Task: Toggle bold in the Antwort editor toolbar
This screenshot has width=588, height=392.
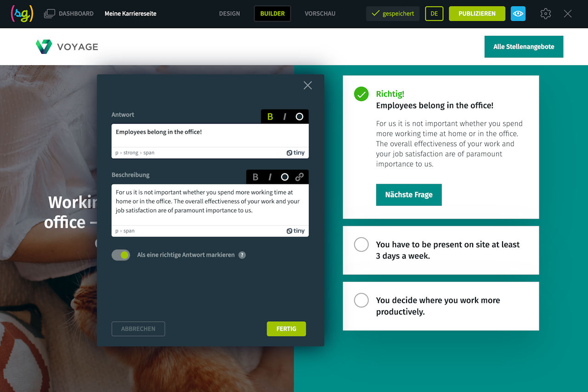Action: pyautogui.click(x=270, y=117)
